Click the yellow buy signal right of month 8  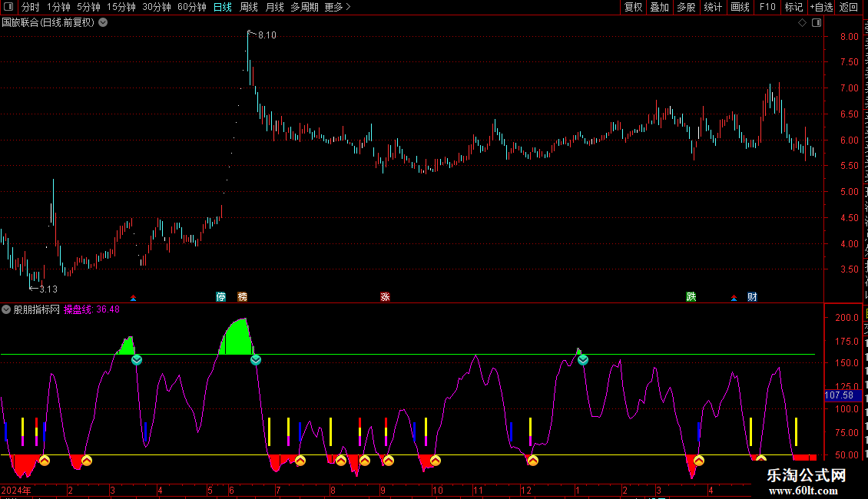click(341, 461)
